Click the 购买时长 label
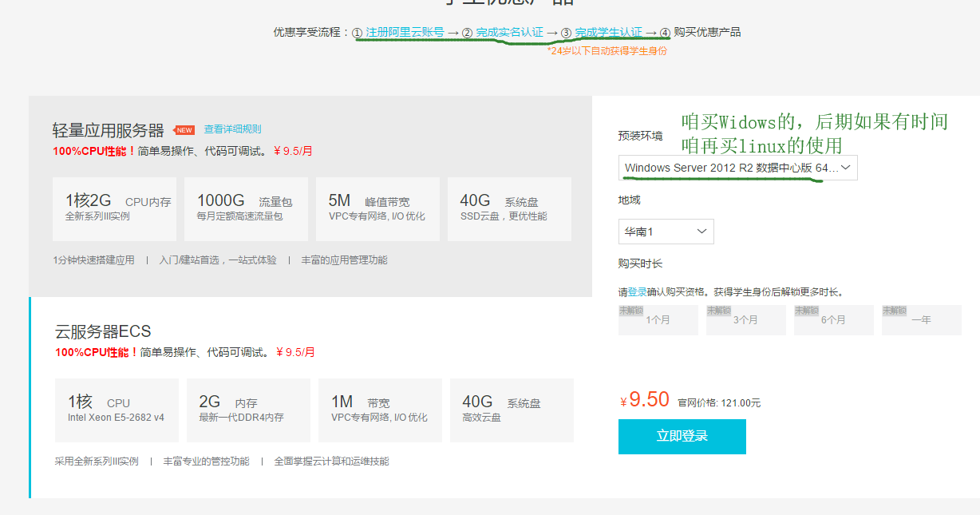This screenshot has height=515, width=980. (640, 263)
